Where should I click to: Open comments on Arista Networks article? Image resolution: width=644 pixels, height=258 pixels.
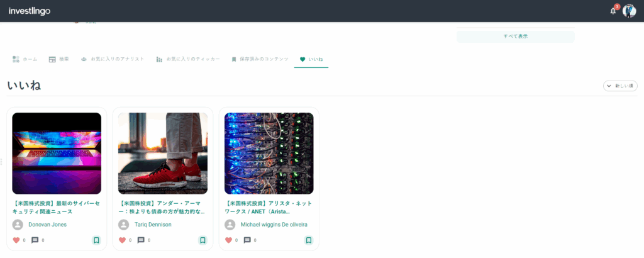tap(247, 240)
